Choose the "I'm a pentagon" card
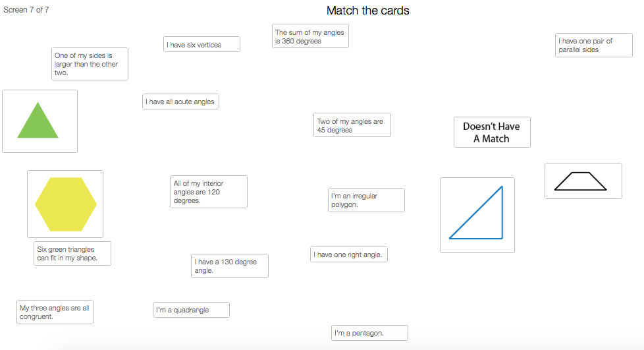 pos(369,333)
